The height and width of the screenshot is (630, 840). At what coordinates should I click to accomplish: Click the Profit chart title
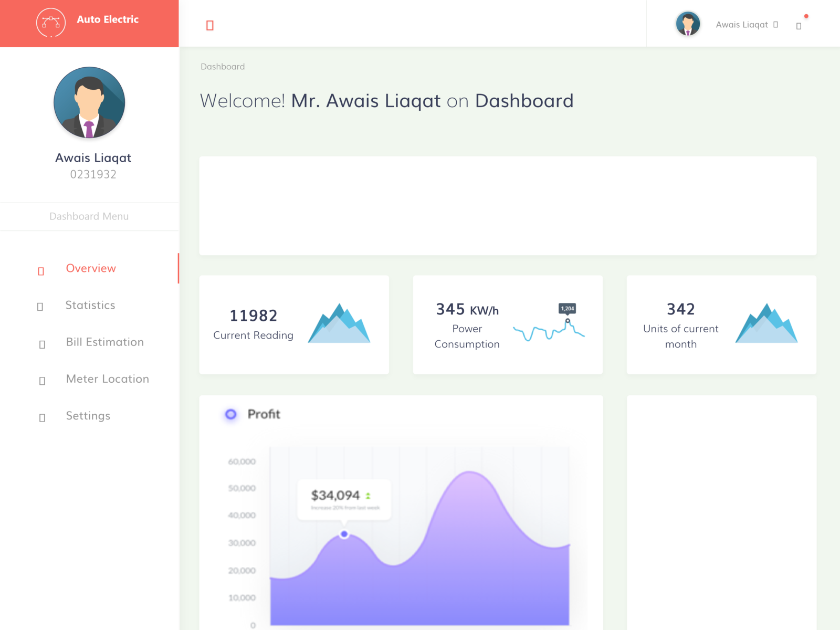coord(264,414)
